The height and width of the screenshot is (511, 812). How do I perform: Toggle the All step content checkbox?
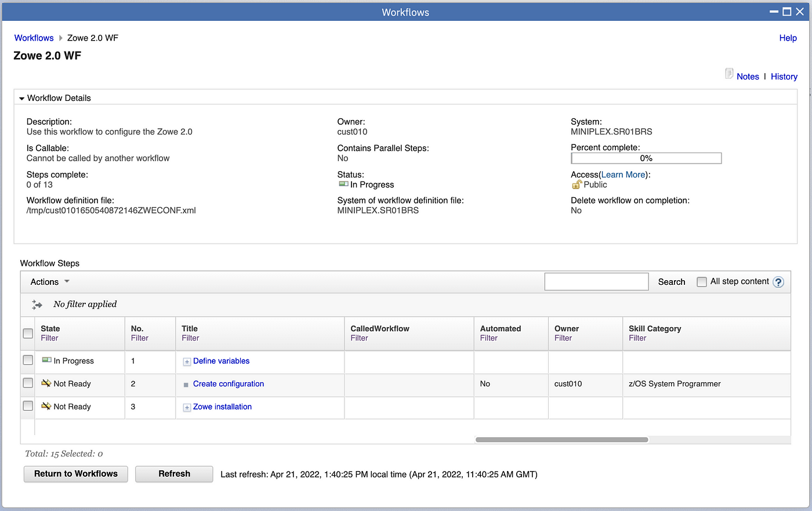tap(702, 282)
